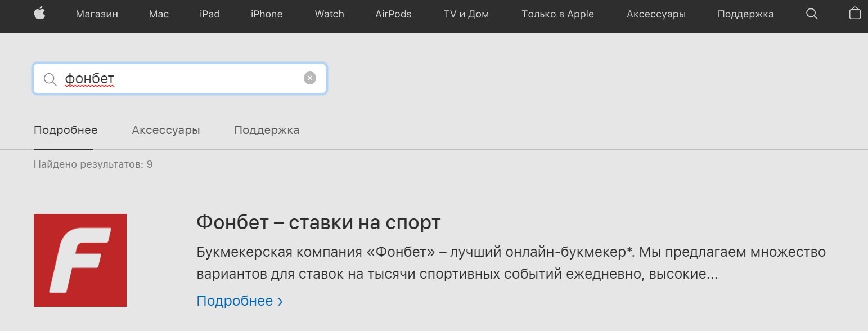Open the Fonbet red F app icon

click(x=80, y=260)
